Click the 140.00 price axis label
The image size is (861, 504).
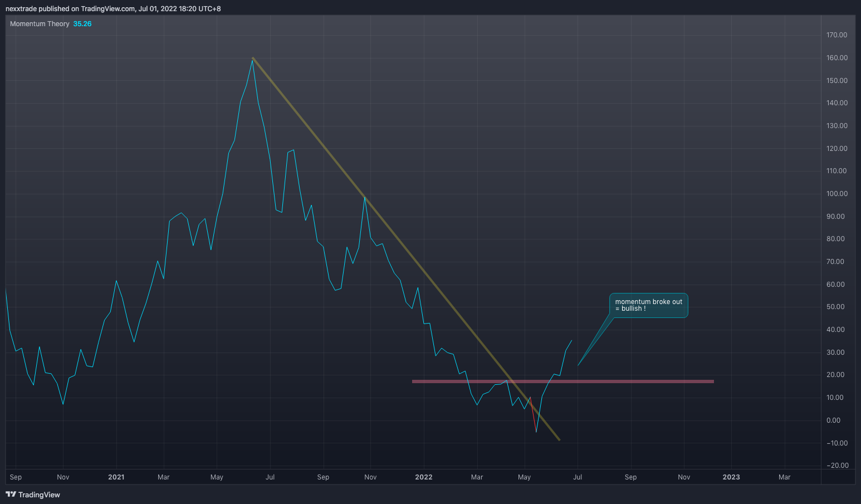point(836,103)
